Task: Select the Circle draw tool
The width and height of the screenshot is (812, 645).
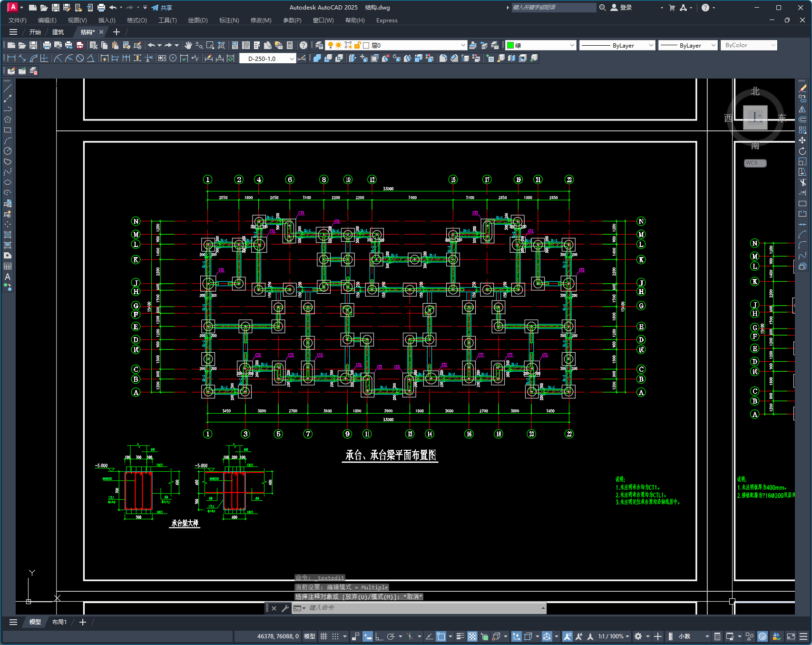Action: click(x=8, y=151)
